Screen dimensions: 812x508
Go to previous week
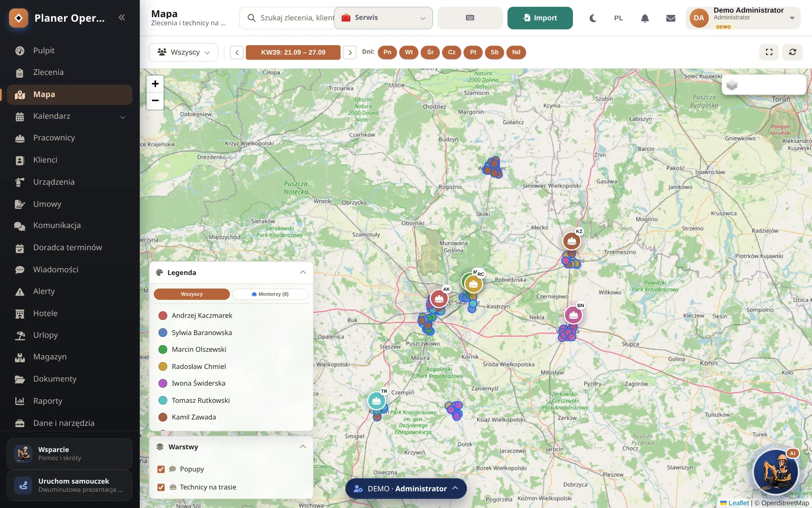point(237,52)
